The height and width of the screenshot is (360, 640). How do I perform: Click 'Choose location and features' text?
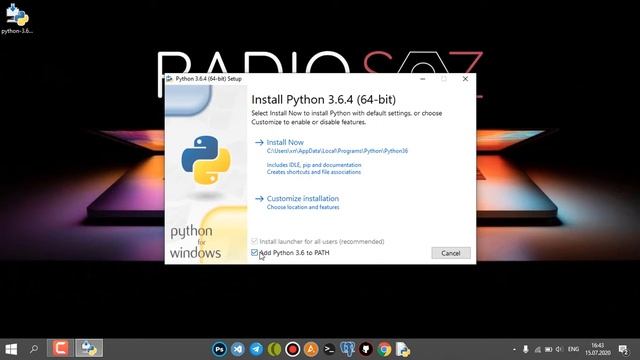tap(303, 207)
